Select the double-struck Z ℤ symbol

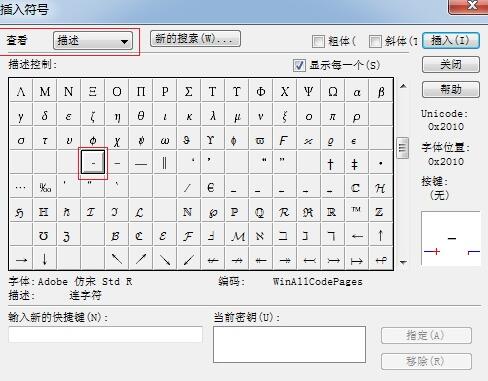click(x=381, y=211)
